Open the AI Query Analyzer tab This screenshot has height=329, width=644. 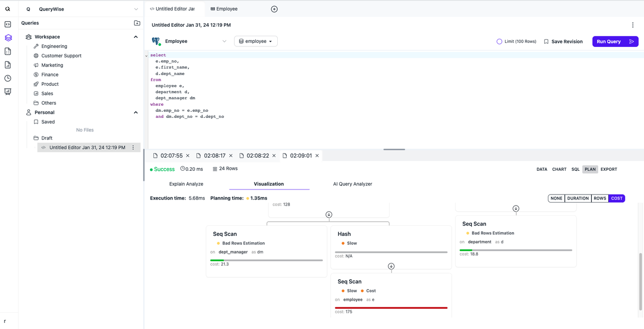point(353,184)
